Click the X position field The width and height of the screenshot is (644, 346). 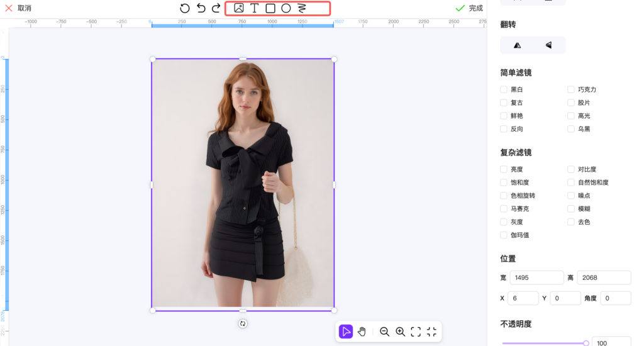[x=523, y=298]
